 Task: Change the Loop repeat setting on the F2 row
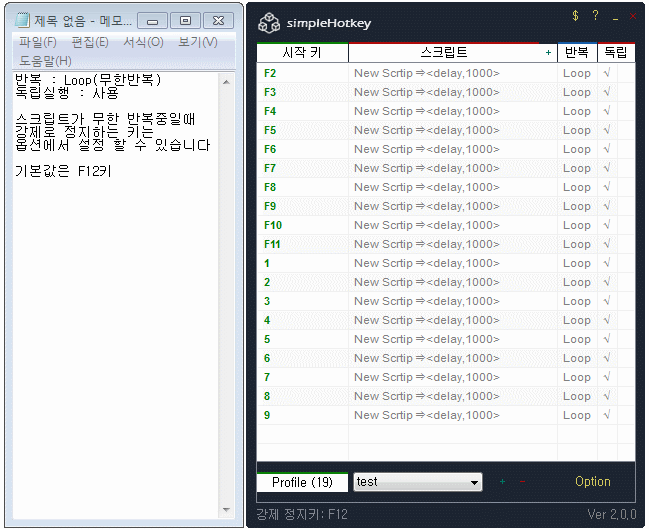(577, 73)
